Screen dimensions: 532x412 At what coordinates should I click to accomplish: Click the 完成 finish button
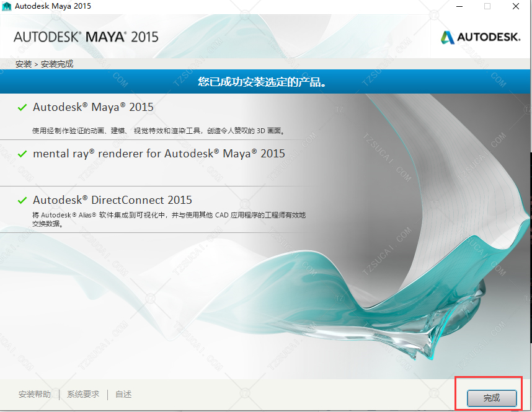click(492, 398)
